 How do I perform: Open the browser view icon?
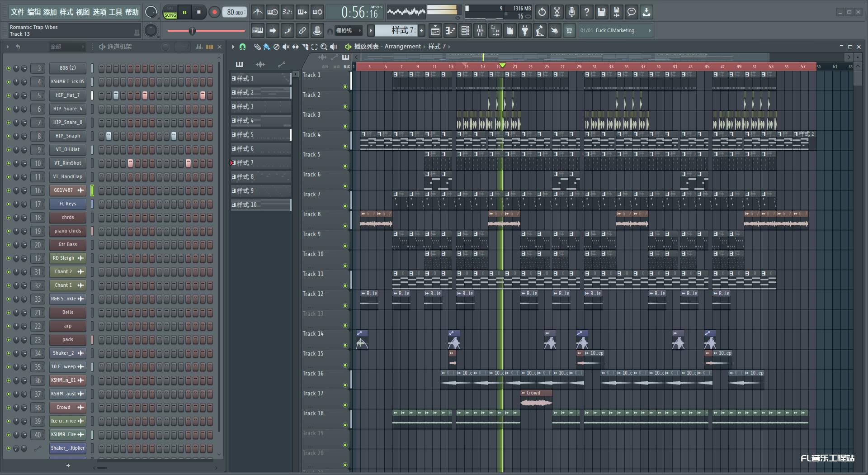pyautogui.click(x=495, y=31)
